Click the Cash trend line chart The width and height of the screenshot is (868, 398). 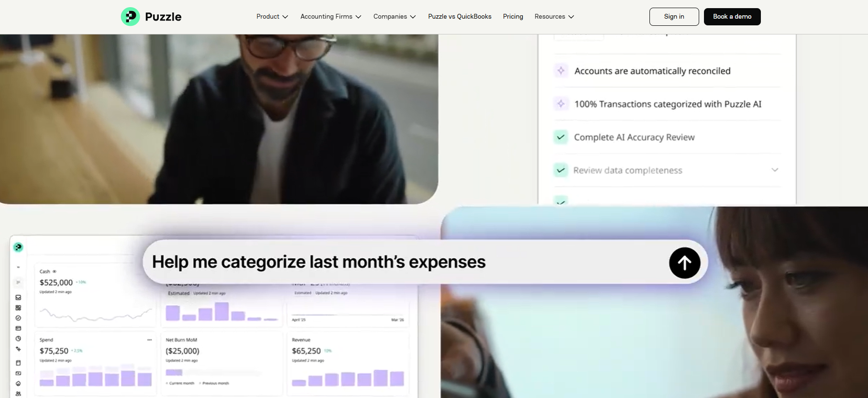[x=96, y=314]
